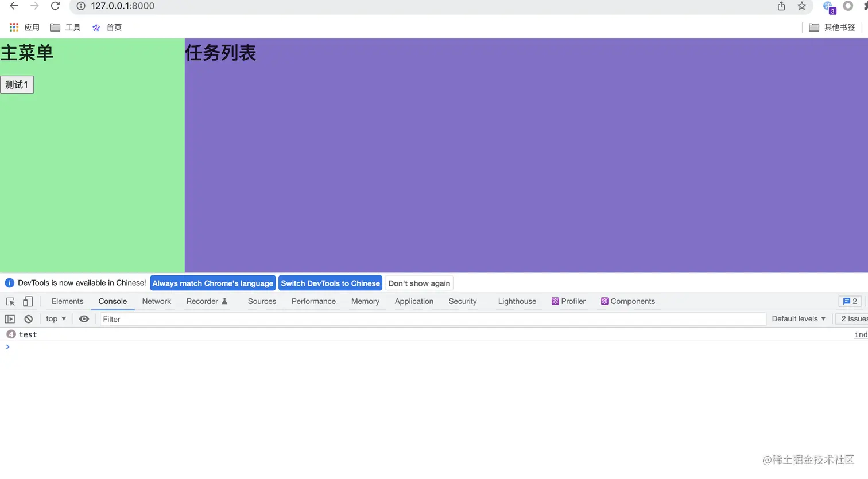Open the React Components tab
868x479 pixels.
point(627,301)
